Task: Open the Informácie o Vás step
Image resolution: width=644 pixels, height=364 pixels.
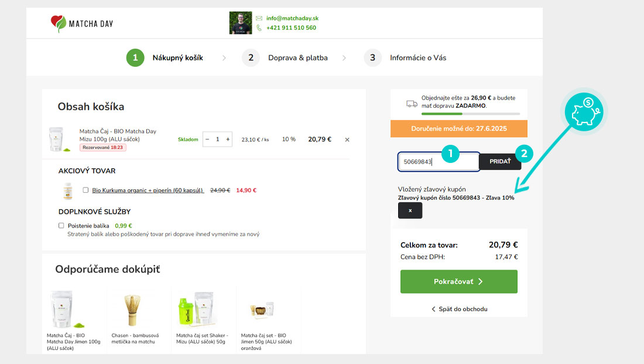Action: 405,57
